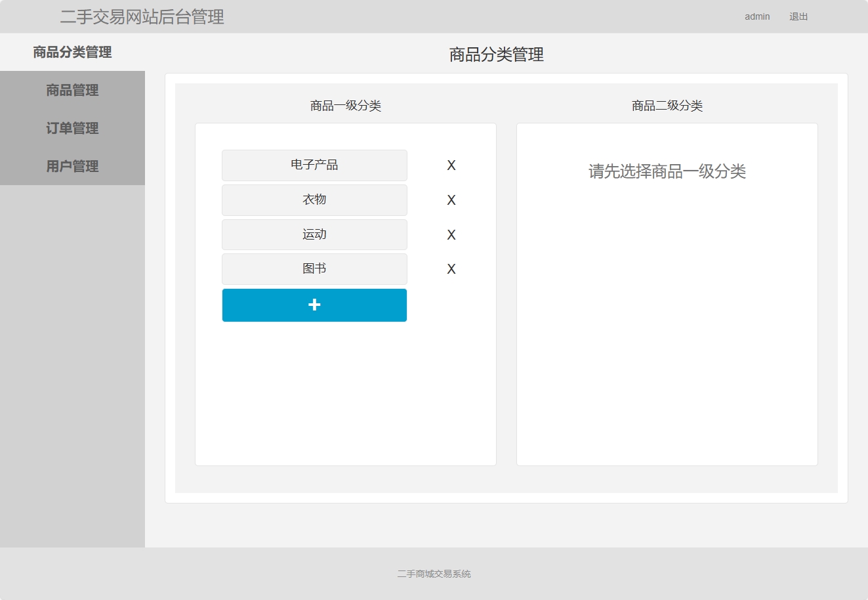
Task: Click the X to delete 电子产品 category
Action: [x=451, y=165]
